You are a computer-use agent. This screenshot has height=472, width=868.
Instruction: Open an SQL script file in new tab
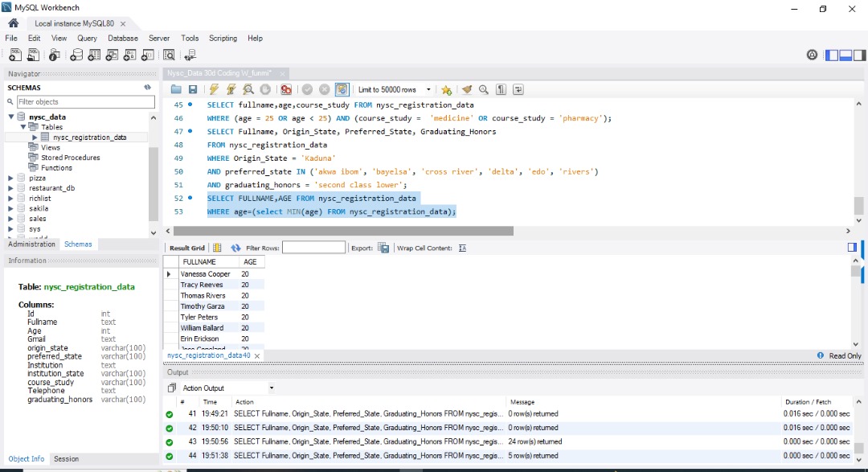[x=33, y=55]
